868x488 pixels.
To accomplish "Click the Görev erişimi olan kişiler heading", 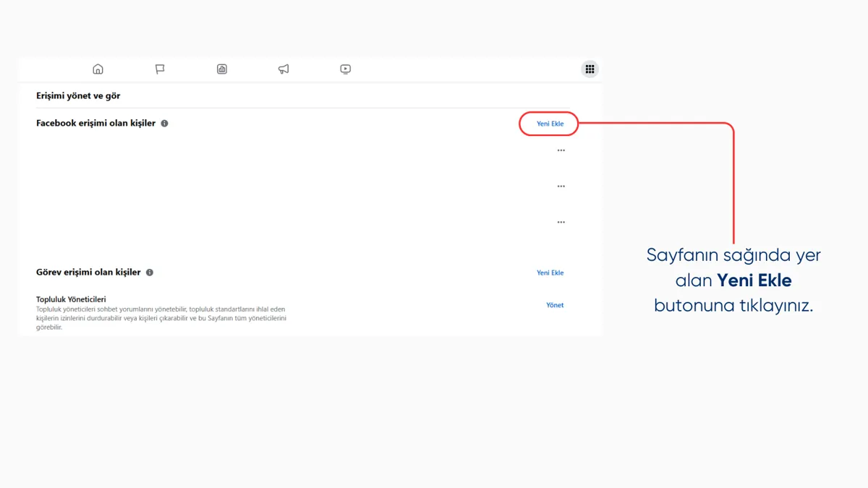I will coord(88,273).
